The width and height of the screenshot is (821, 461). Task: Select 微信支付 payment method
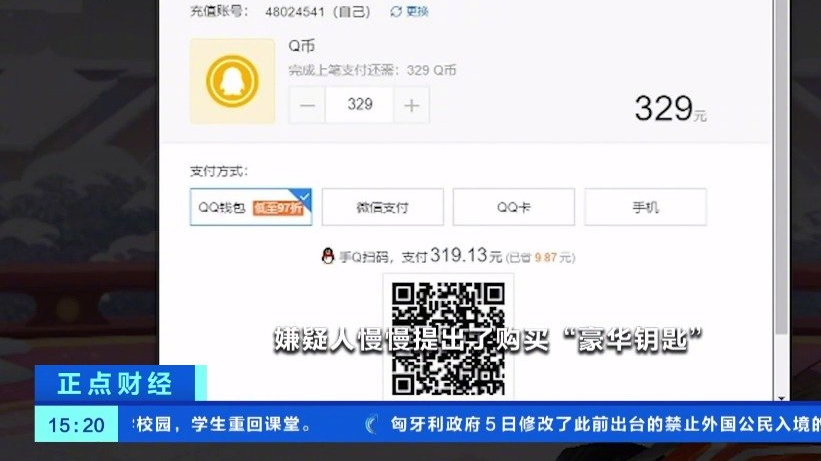pyautogui.click(x=383, y=207)
